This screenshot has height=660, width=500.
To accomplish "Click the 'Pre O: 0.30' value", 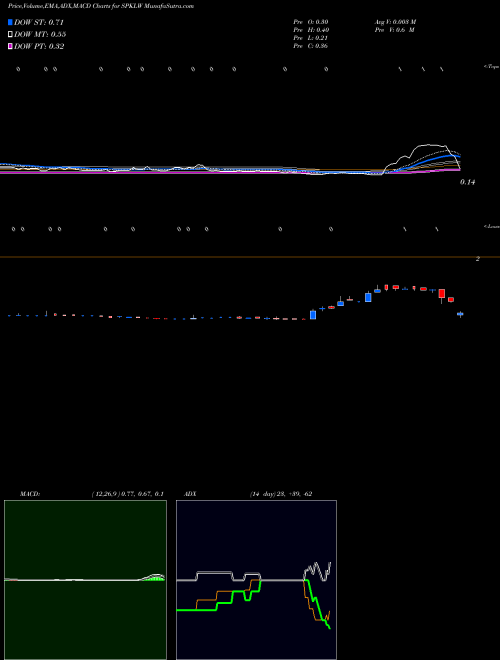I will (x=311, y=21).
